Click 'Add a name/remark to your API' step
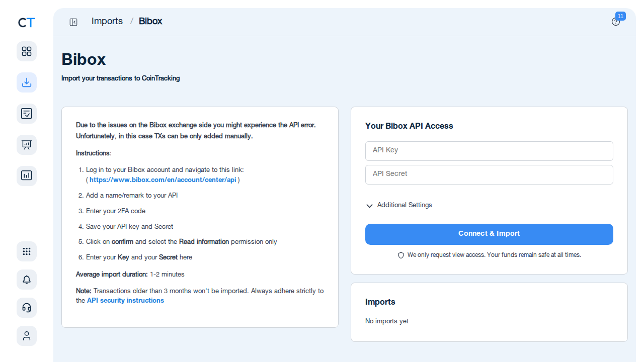The width and height of the screenshot is (644, 362). (x=132, y=196)
